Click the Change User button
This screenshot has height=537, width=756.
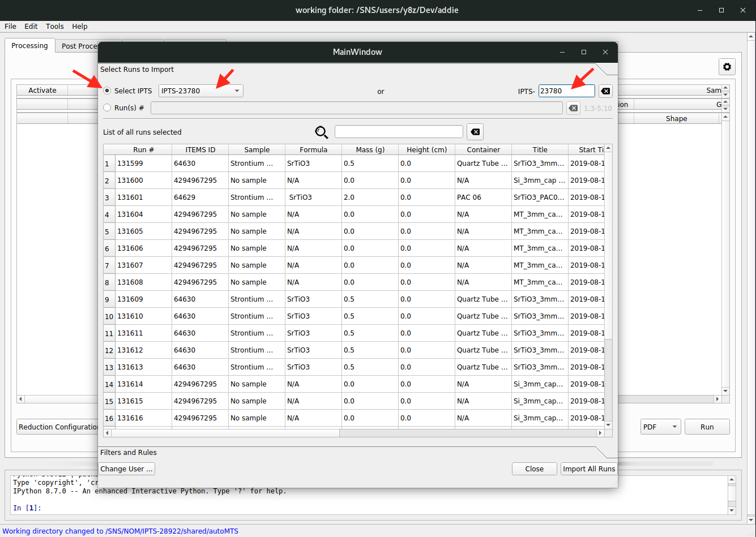pos(126,469)
